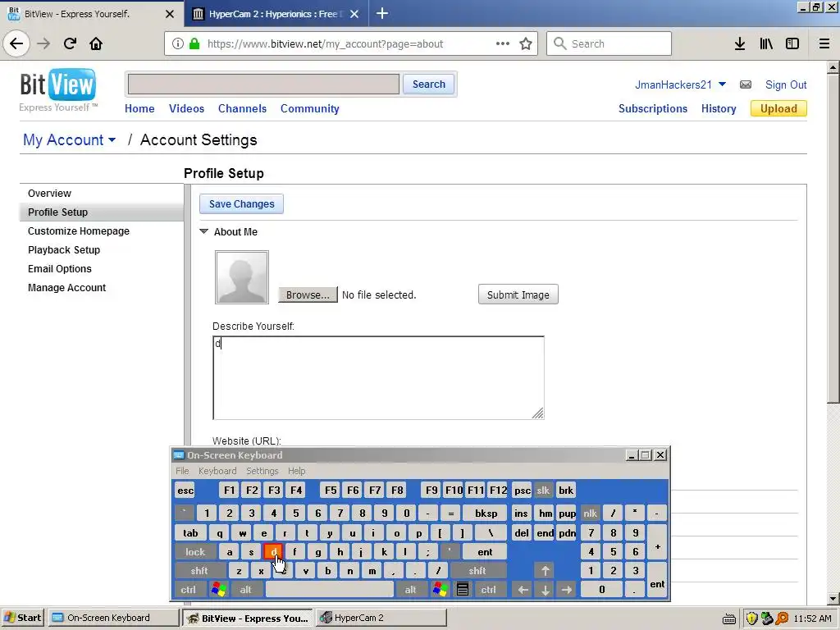Open the Subscriptions link
Screen dimensions: 840x630
click(652, 108)
